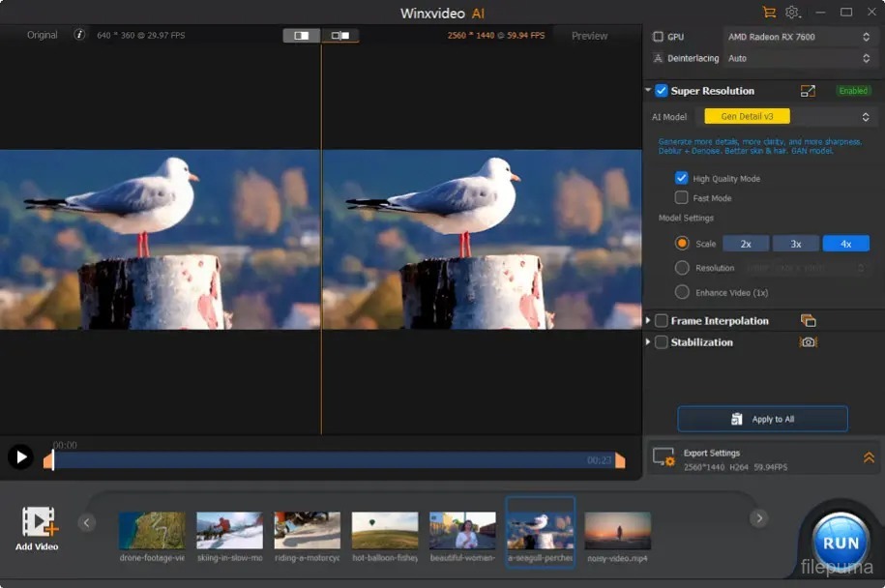Image resolution: width=885 pixels, height=588 pixels.
Task: Enable the Fast Mode checkbox
Action: click(682, 197)
